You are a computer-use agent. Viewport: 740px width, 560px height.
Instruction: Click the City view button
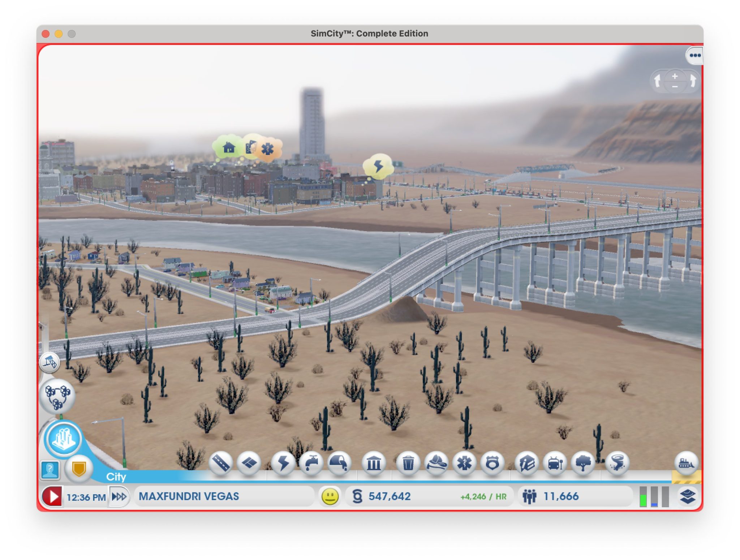tap(64, 439)
